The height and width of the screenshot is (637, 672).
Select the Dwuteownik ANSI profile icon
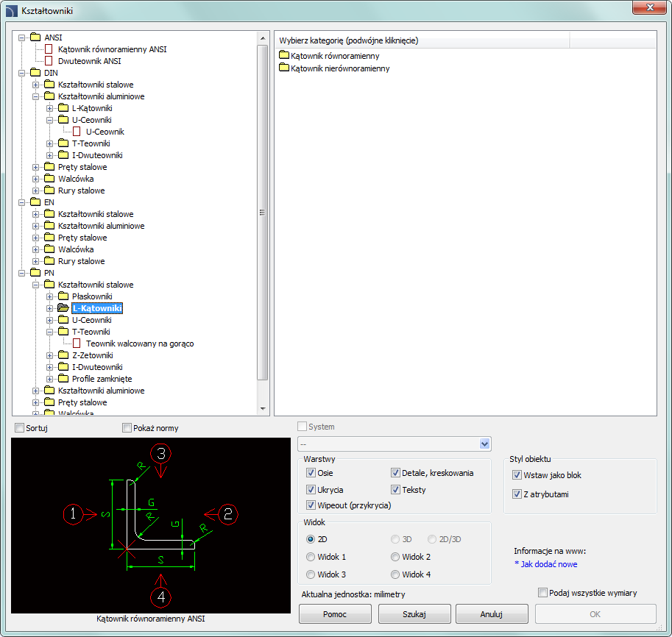(49, 61)
